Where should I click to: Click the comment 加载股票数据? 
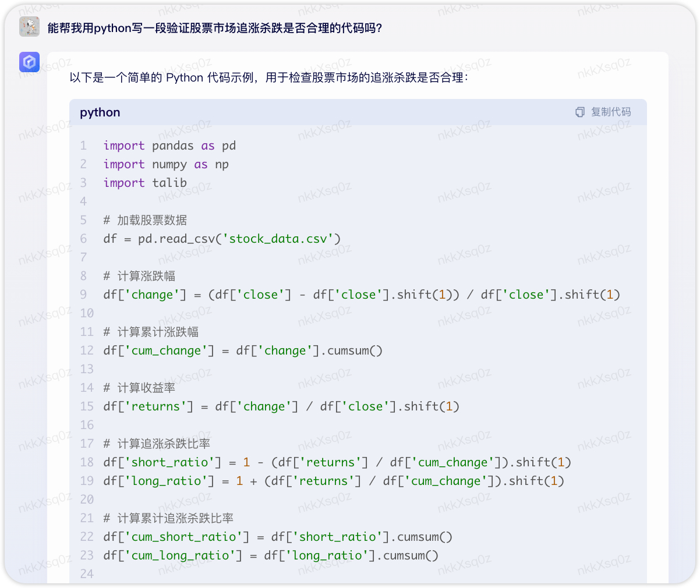146,220
